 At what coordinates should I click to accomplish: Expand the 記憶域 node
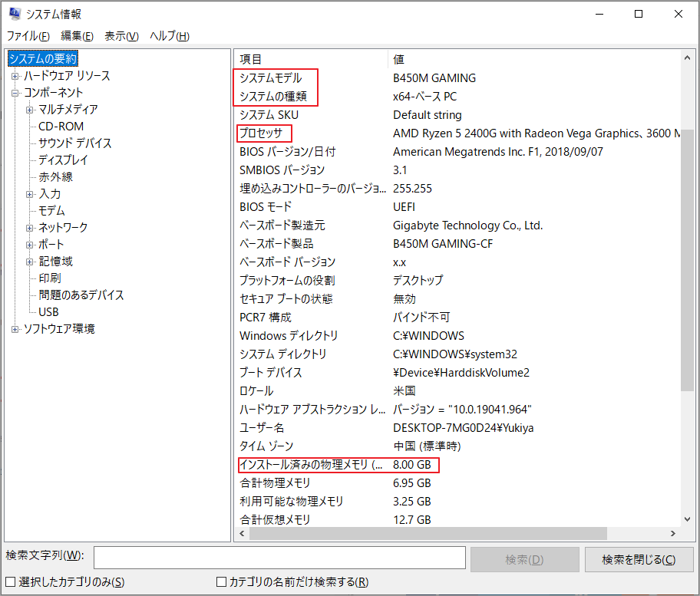pyautogui.click(x=29, y=262)
